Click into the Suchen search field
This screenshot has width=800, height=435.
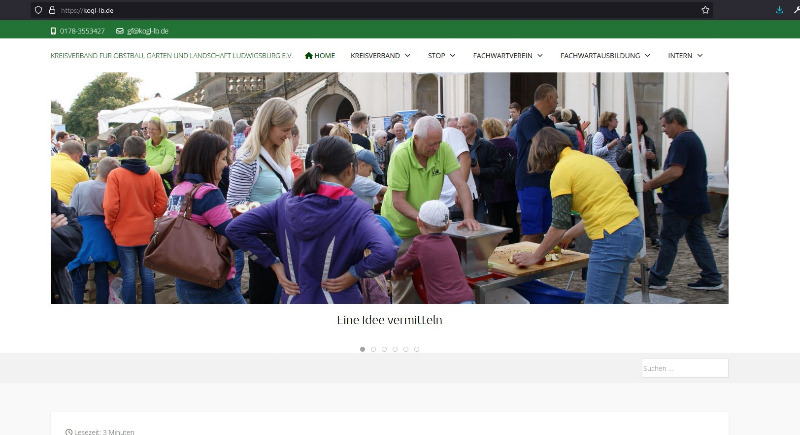685,368
